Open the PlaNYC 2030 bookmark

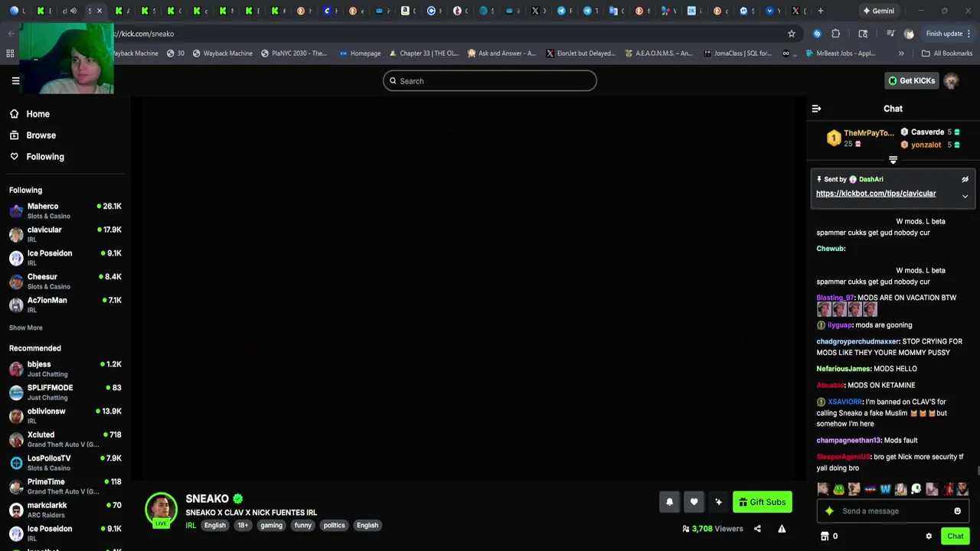pos(293,54)
